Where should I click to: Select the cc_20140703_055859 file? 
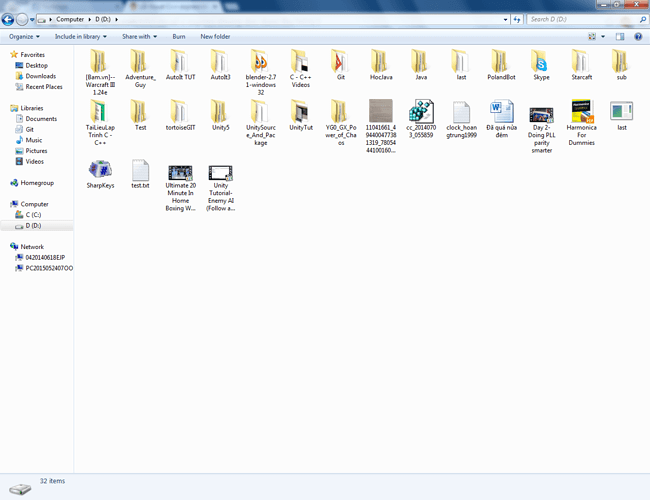coord(421,111)
